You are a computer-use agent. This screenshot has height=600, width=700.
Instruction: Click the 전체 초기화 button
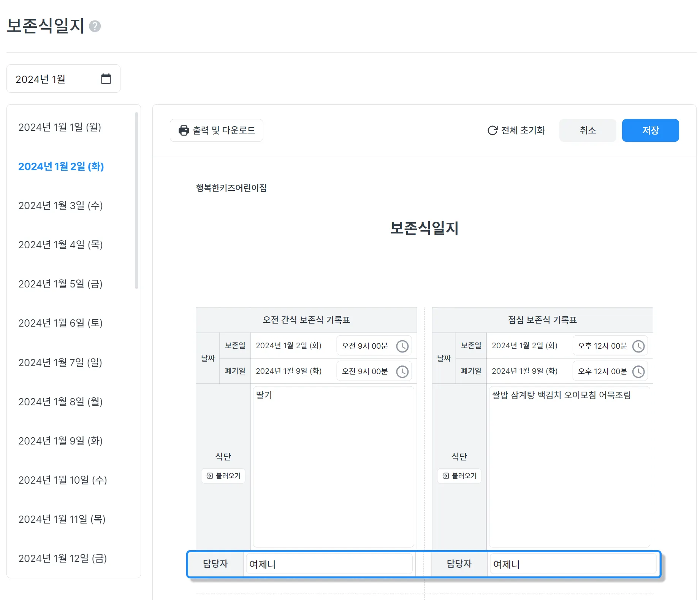(516, 130)
